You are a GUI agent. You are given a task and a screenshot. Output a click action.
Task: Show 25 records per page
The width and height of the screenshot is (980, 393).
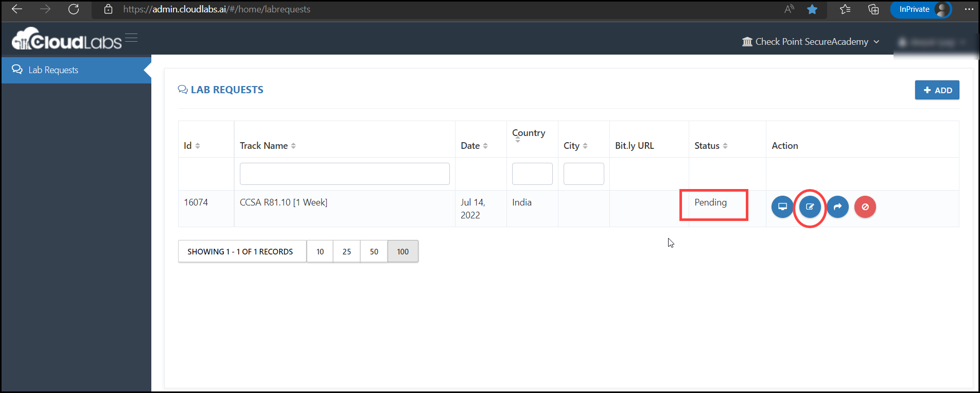347,251
